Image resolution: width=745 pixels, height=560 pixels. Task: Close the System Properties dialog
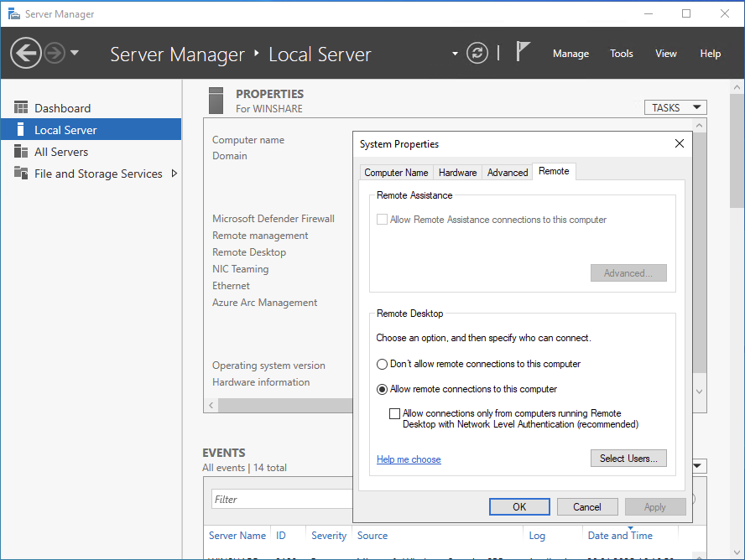[x=680, y=144]
